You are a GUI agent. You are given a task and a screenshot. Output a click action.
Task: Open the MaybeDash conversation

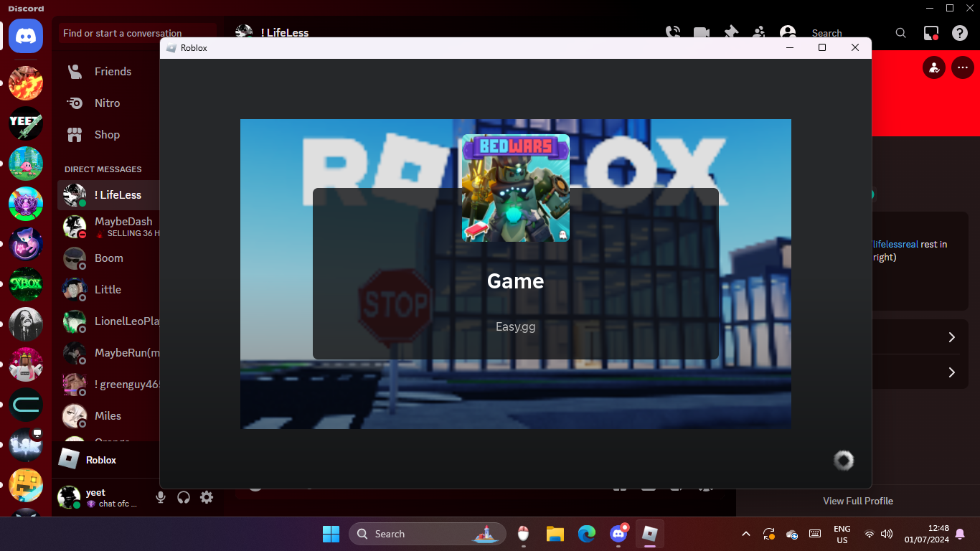(108, 227)
